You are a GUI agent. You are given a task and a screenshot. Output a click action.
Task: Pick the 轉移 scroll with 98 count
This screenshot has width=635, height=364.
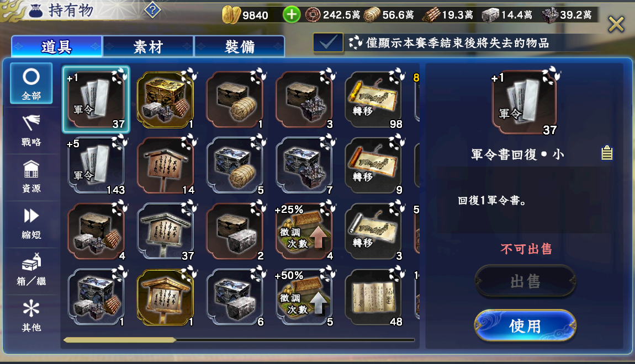(x=374, y=99)
